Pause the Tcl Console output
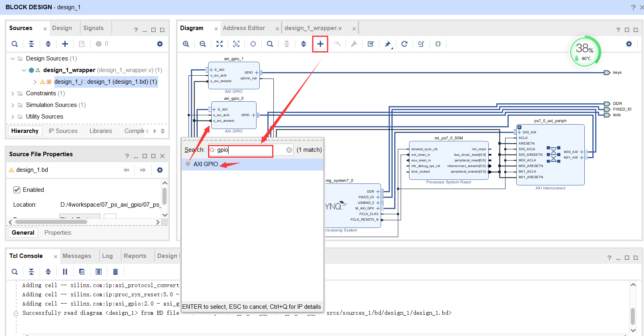 click(65, 272)
